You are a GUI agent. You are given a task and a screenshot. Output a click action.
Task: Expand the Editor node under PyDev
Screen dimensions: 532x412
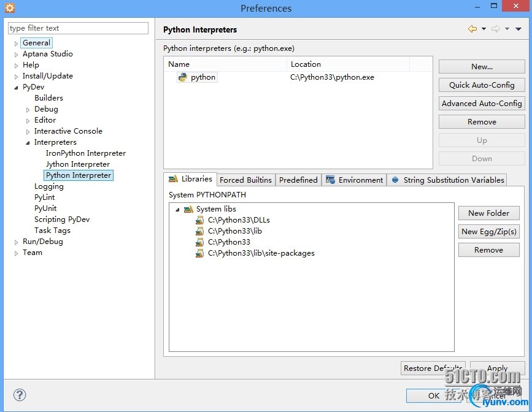coord(28,121)
